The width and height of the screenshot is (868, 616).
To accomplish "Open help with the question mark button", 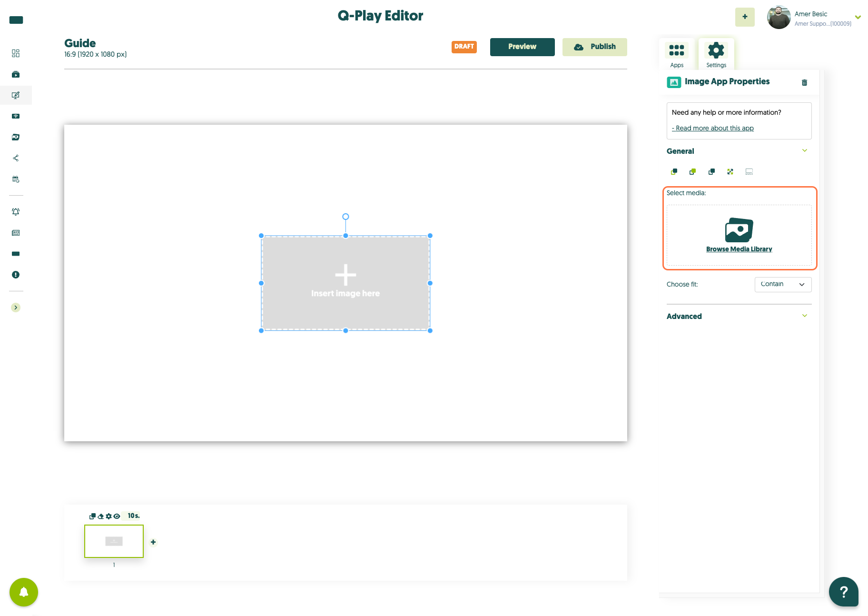I will coord(844,592).
